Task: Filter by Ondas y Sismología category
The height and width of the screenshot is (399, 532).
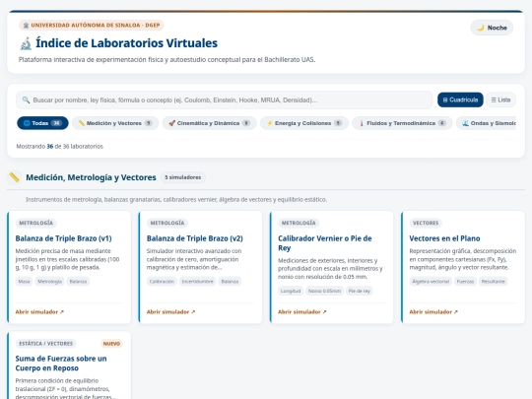Action: coord(486,123)
